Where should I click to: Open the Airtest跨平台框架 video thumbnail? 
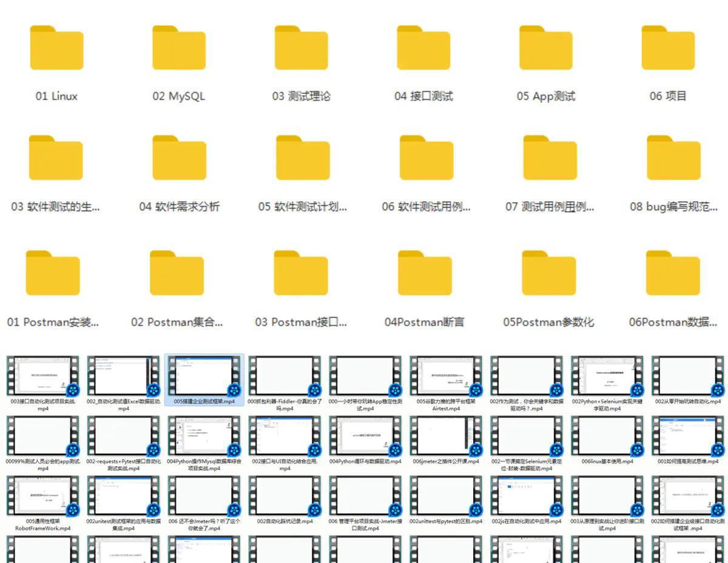[x=447, y=376]
